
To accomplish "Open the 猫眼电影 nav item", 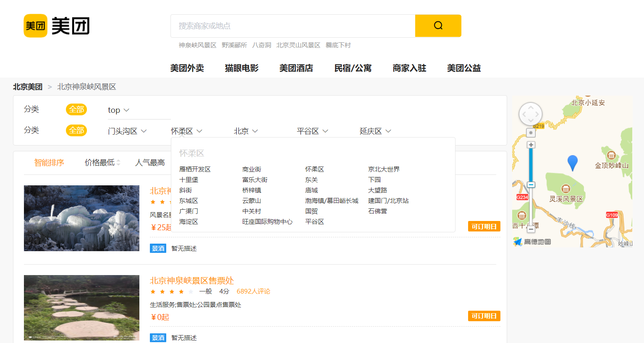I will tap(241, 68).
